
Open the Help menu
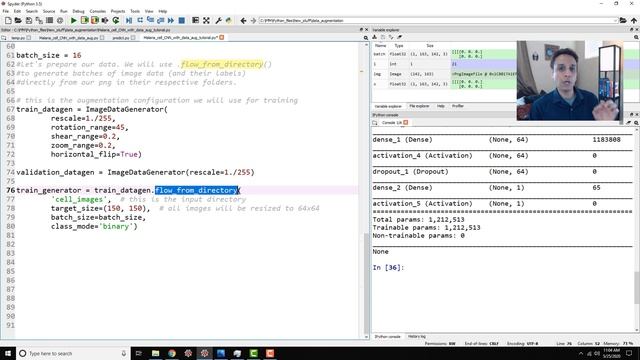[163, 11]
